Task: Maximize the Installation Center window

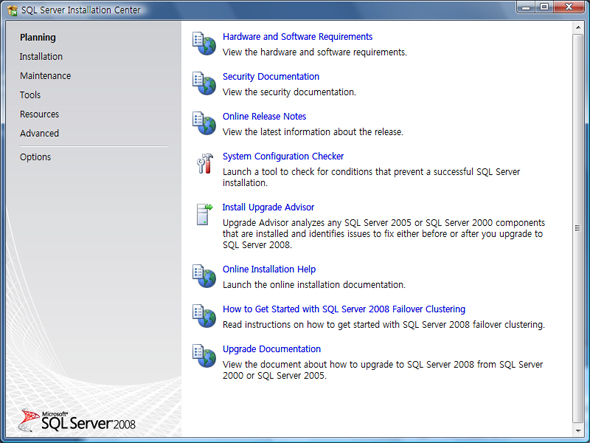Action: tap(544, 7)
